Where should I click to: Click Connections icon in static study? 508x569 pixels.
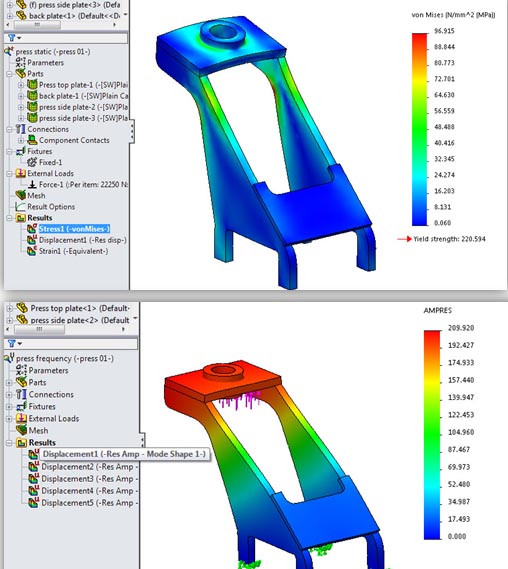tap(21, 129)
